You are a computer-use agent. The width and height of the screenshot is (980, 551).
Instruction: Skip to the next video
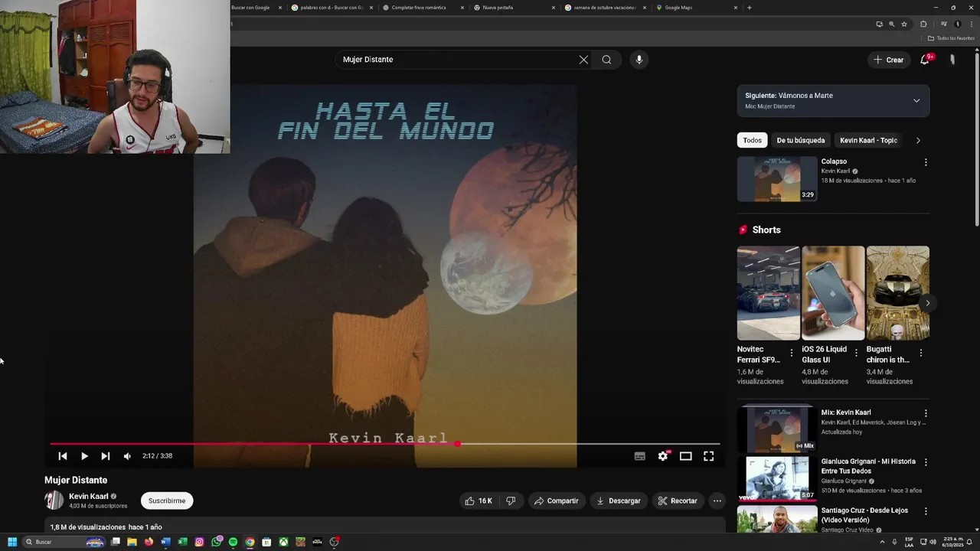tap(106, 456)
